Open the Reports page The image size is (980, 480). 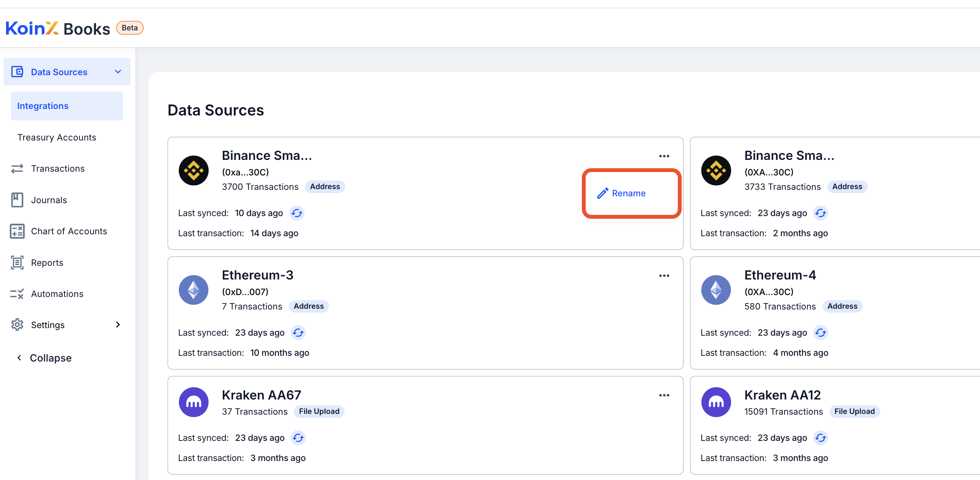[x=47, y=263]
